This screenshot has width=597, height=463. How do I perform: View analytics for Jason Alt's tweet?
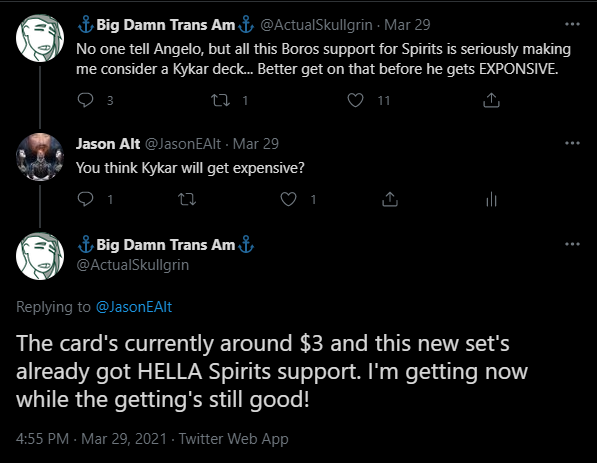point(492,199)
